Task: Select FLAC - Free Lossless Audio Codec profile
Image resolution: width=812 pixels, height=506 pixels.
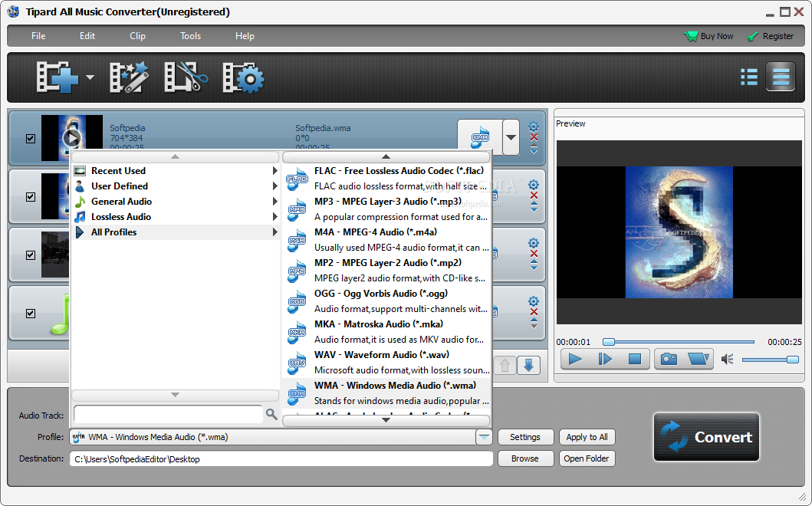Action: 386,178
